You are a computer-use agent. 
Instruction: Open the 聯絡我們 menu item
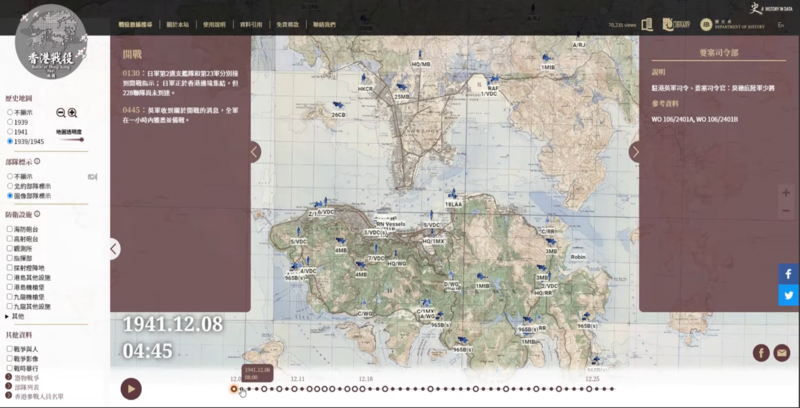point(323,23)
